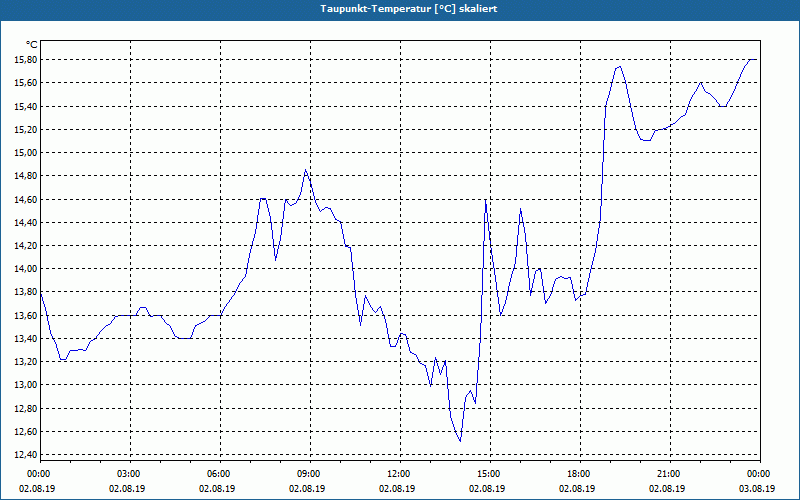
Task: Click the '00:00' label above '03.08.19'
Action: click(x=760, y=474)
